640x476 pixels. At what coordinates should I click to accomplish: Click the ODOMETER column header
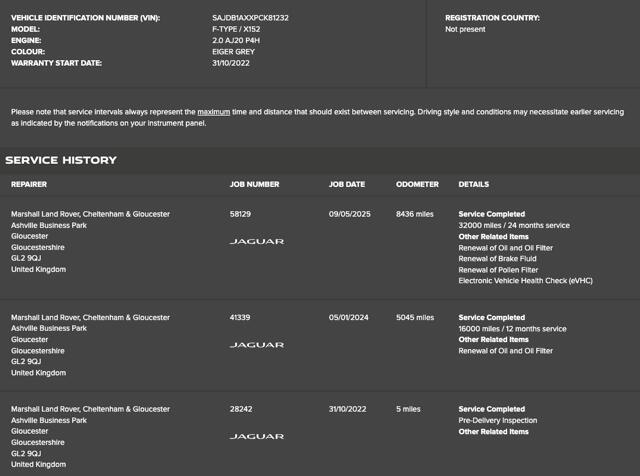(x=417, y=185)
